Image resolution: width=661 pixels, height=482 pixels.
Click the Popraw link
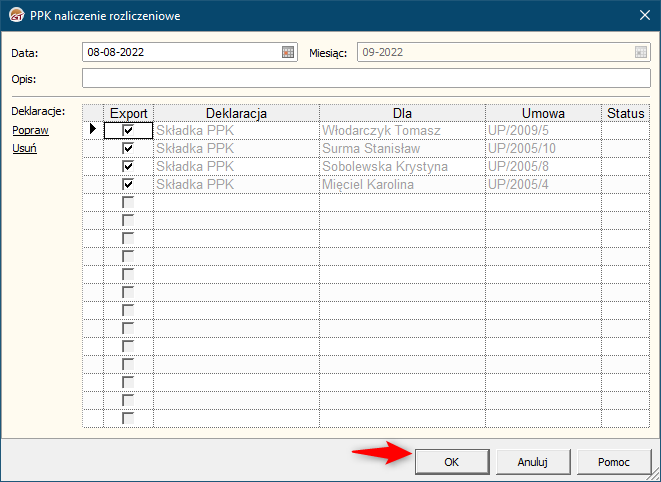pyautogui.click(x=30, y=130)
